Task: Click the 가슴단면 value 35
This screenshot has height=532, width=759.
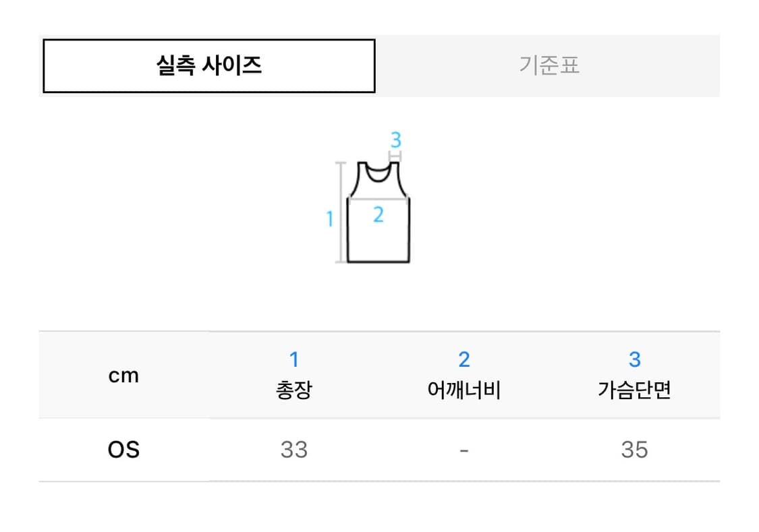Action: (x=634, y=449)
